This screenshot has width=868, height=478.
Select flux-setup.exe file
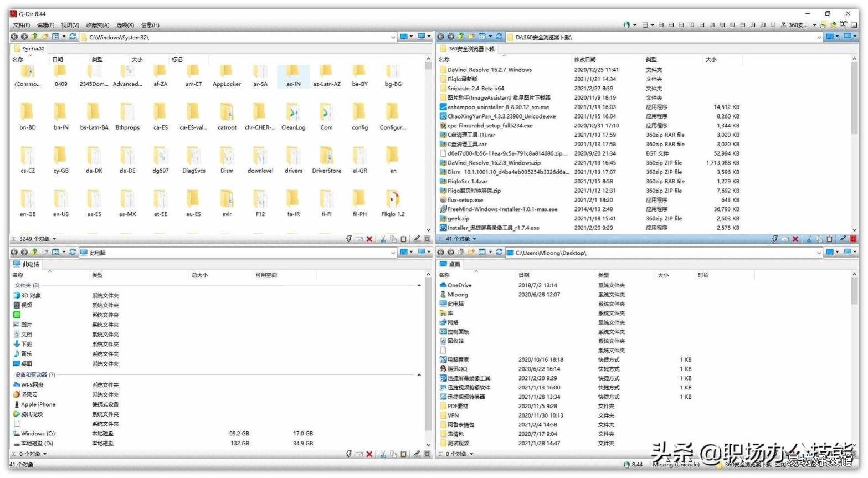pyautogui.click(x=465, y=200)
